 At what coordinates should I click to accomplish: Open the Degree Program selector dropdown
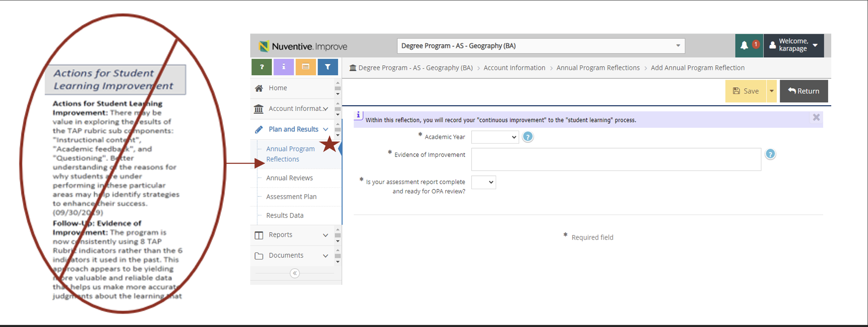pyautogui.click(x=541, y=46)
